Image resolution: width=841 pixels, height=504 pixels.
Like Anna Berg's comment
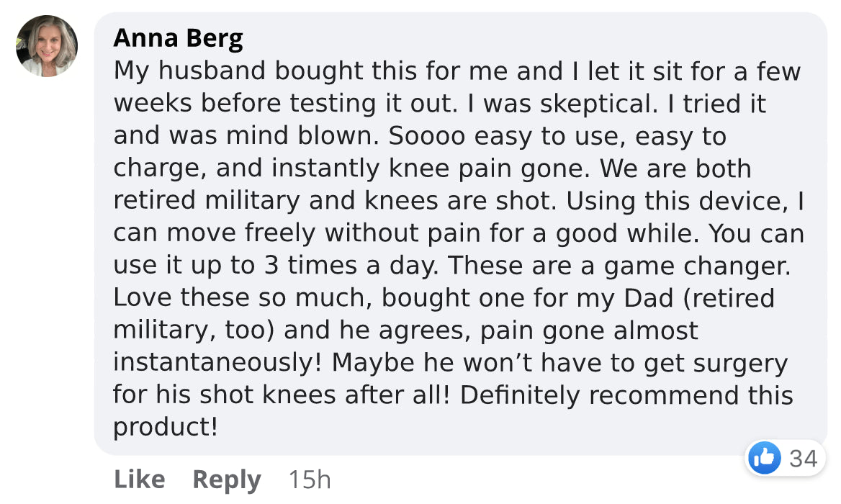tap(139, 480)
